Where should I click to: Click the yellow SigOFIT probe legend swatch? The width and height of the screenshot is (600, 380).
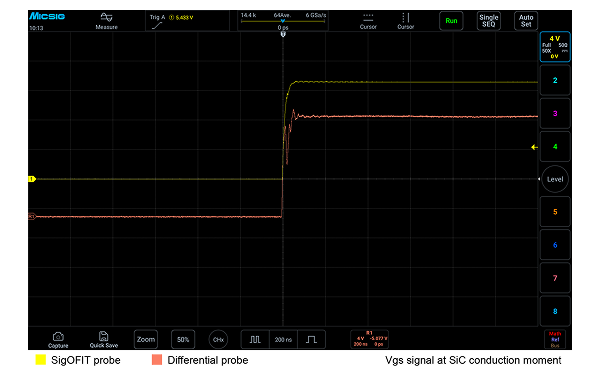(x=41, y=360)
